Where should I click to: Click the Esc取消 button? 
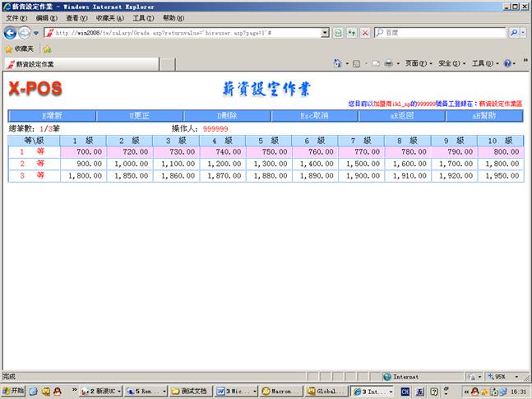coord(315,116)
